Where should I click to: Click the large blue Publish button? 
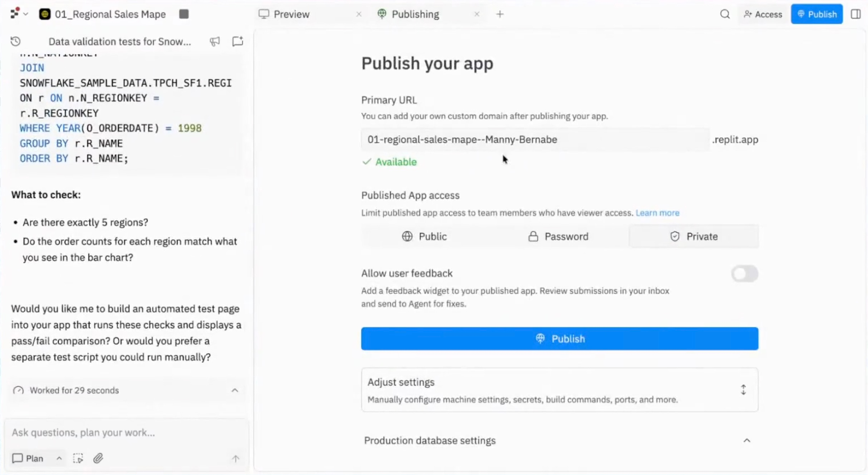click(560, 339)
